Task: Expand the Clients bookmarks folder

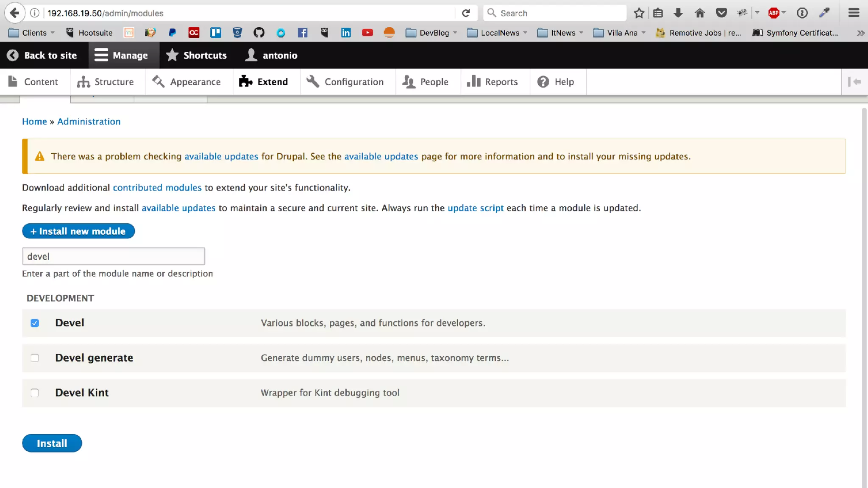Action: (32, 33)
